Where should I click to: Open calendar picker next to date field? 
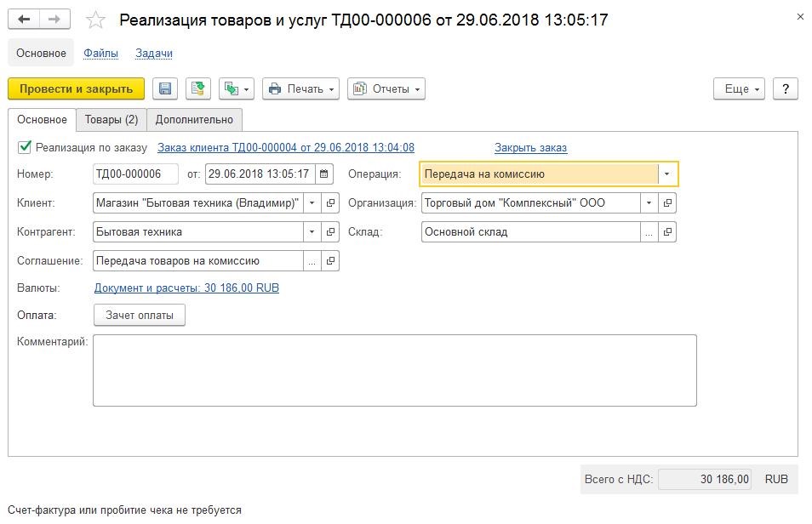[x=324, y=174]
